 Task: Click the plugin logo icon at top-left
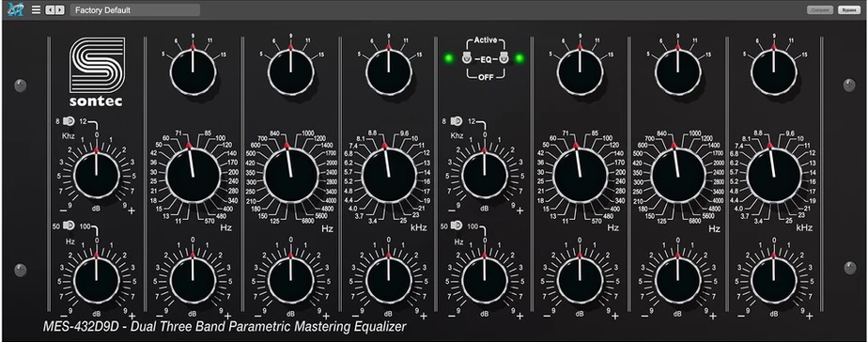click(x=15, y=9)
